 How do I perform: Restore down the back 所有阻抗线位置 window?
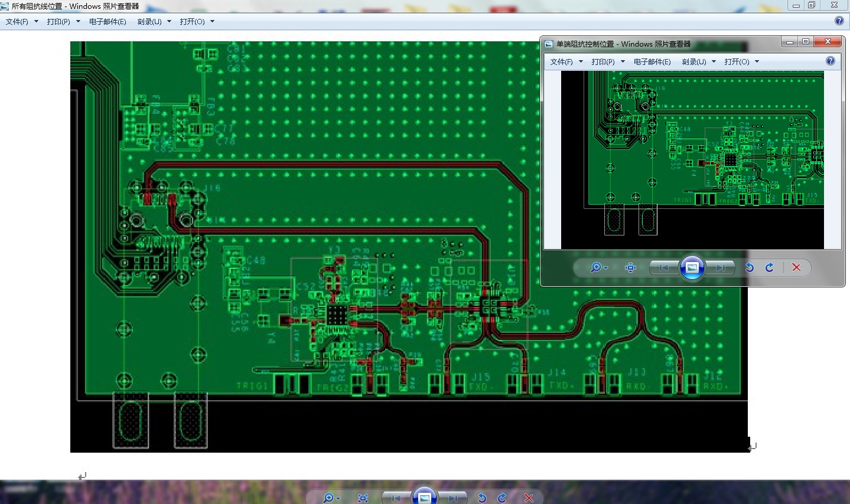pos(812,5)
